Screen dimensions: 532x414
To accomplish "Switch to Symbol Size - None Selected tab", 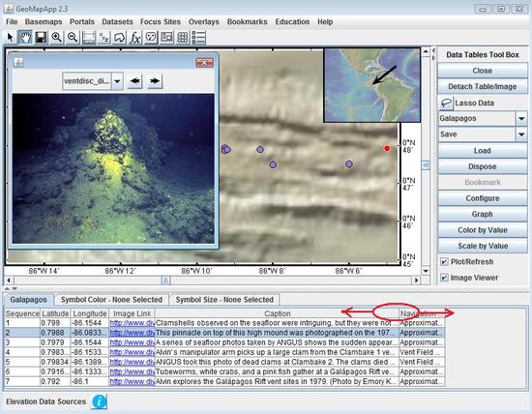I will coord(224,300).
